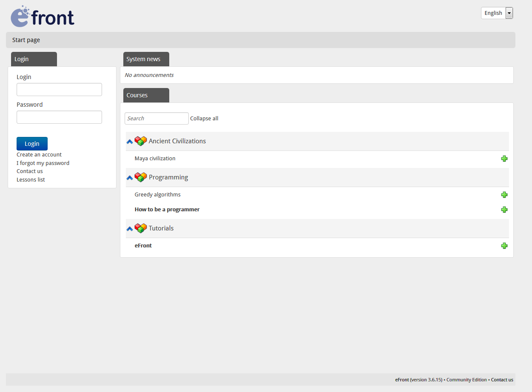Collapse the Tutorials section arrow
This screenshot has width=532, height=392.
129,229
